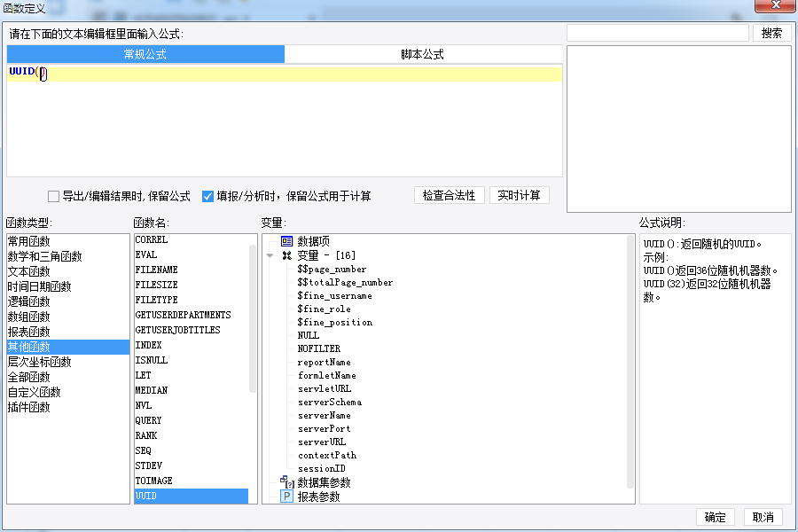
Task: Select $fine_position variable
Action: click(335, 322)
